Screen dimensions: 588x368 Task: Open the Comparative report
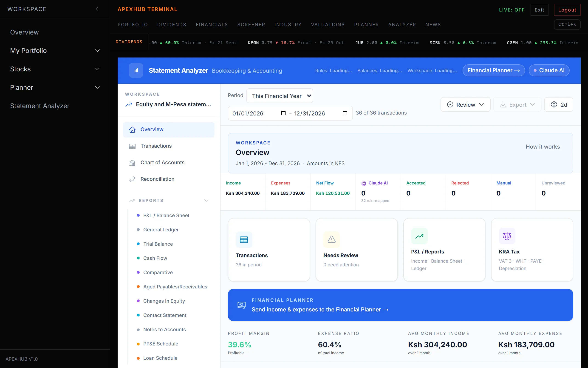click(x=158, y=272)
